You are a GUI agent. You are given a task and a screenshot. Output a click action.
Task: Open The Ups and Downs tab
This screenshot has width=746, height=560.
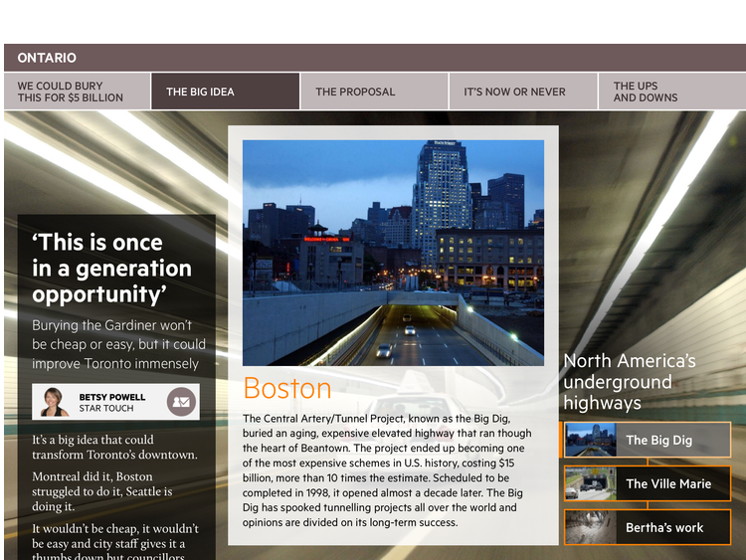[x=671, y=92]
